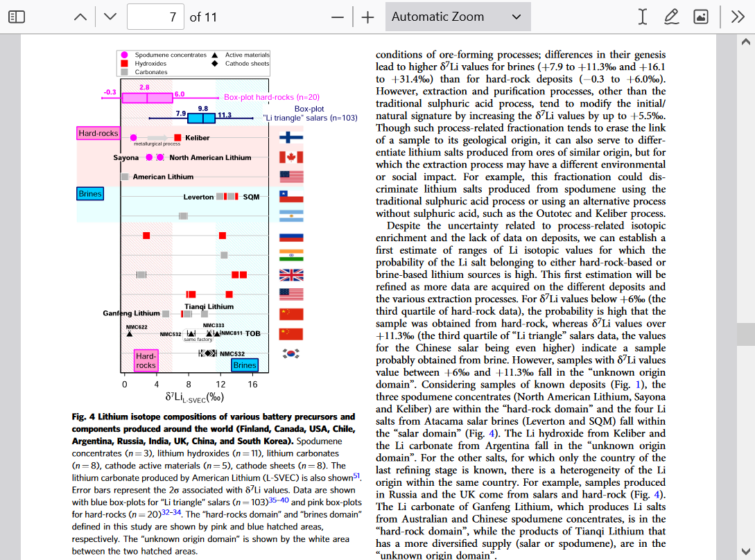Click the "NMC811" label in the chart
This screenshot has height=560, width=755.
pyautogui.click(x=232, y=333)
